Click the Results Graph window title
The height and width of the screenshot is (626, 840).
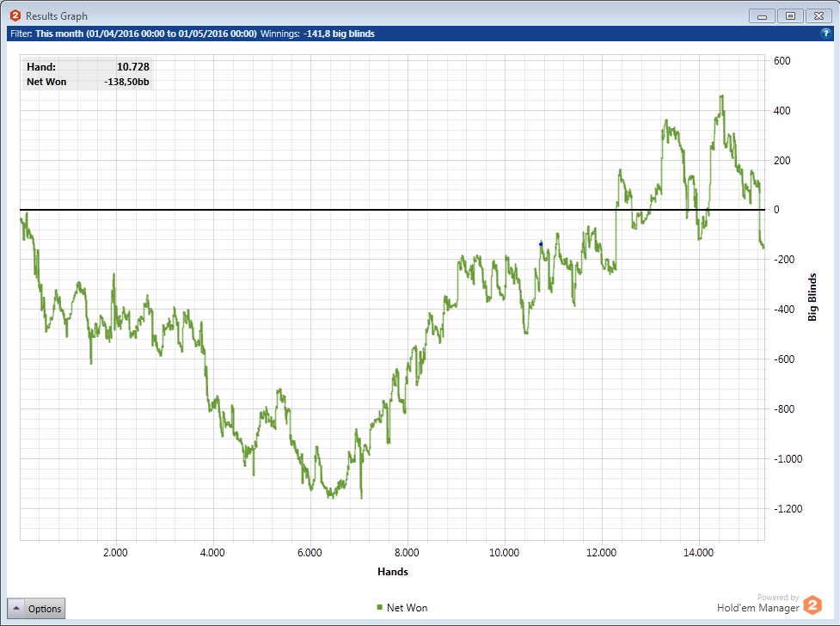[56, 16]
